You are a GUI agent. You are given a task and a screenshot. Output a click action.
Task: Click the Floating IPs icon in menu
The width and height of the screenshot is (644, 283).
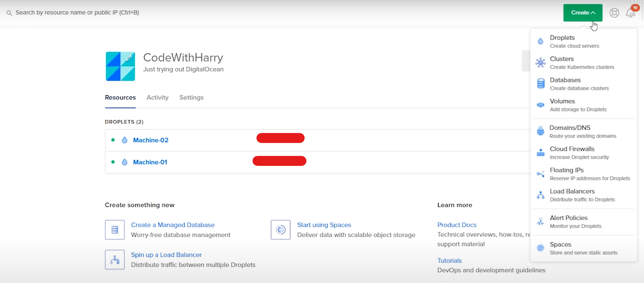tap(540, 174)
